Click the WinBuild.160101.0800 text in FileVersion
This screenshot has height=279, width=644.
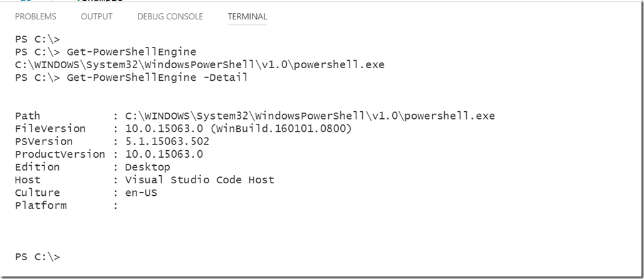click(281, 129)
